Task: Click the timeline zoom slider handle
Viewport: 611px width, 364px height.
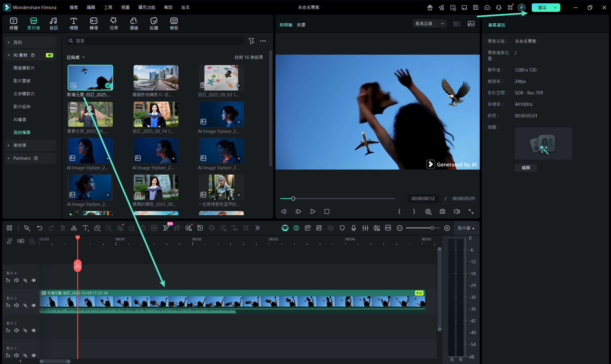Action: click(x=432, y=228)
